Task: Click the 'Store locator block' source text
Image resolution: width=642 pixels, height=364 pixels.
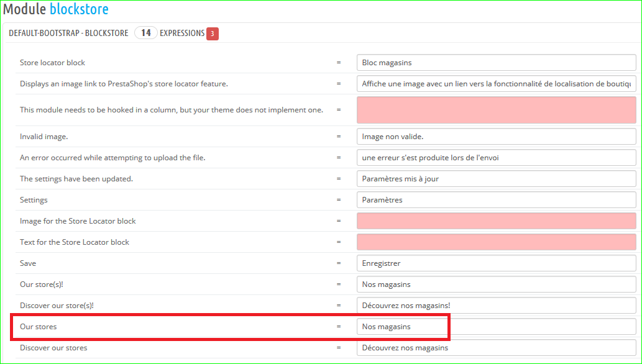Action: click(x=52, y=63)
